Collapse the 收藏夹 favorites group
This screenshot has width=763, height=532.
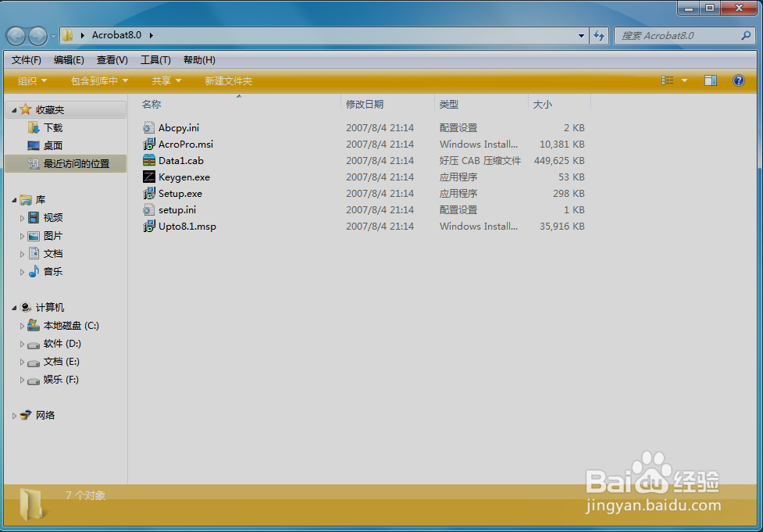(14, 110)
